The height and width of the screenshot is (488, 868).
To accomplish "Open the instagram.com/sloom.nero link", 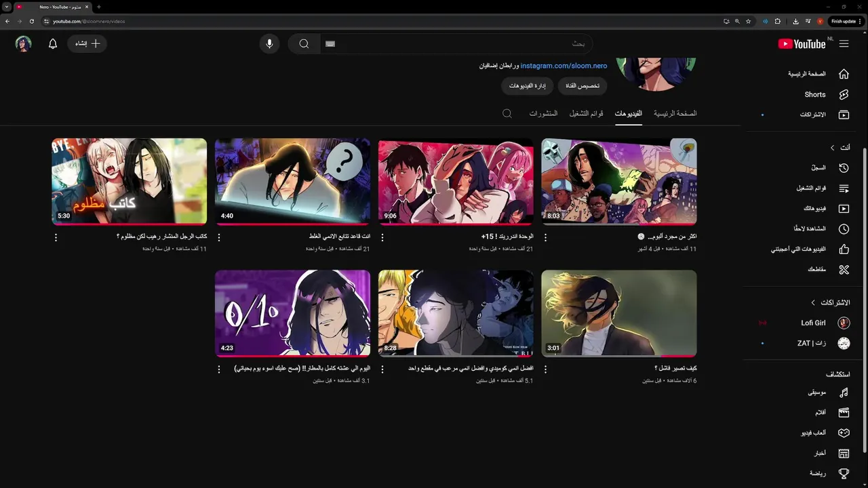I will 564,66.
